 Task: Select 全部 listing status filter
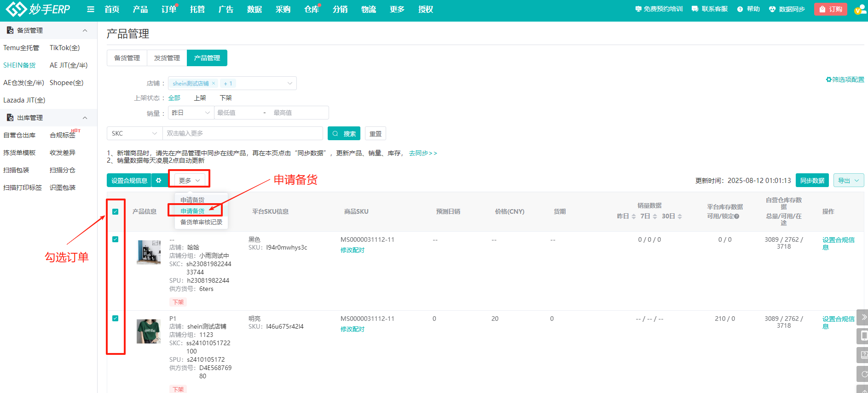(174, 98)
